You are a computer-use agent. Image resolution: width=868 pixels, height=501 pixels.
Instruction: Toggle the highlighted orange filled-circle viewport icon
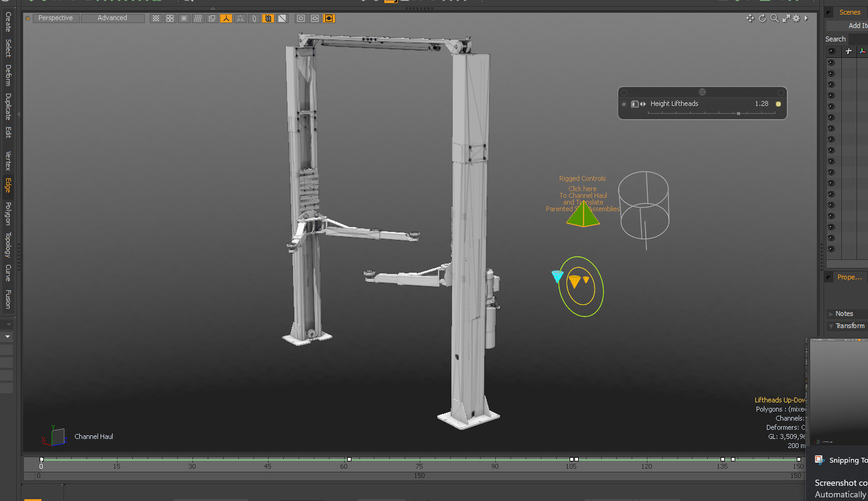tap(329, 18)
